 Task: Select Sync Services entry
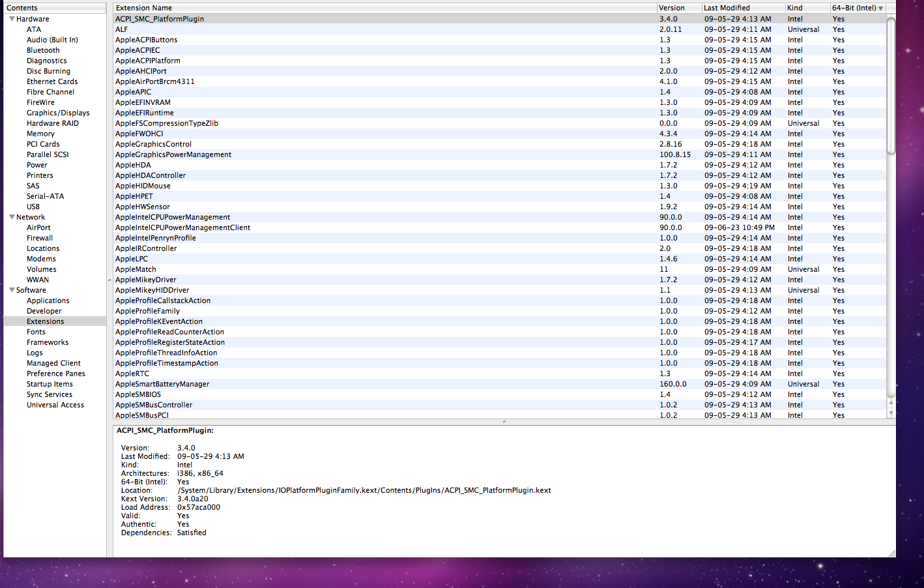tap(50, 394)
